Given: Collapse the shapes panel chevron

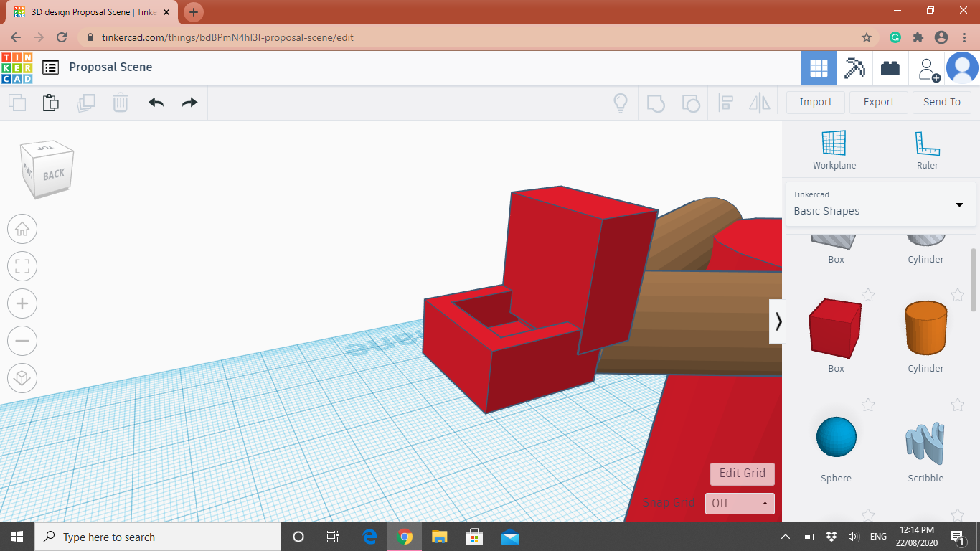Looking at the screenshot, I should pos(778,321).
